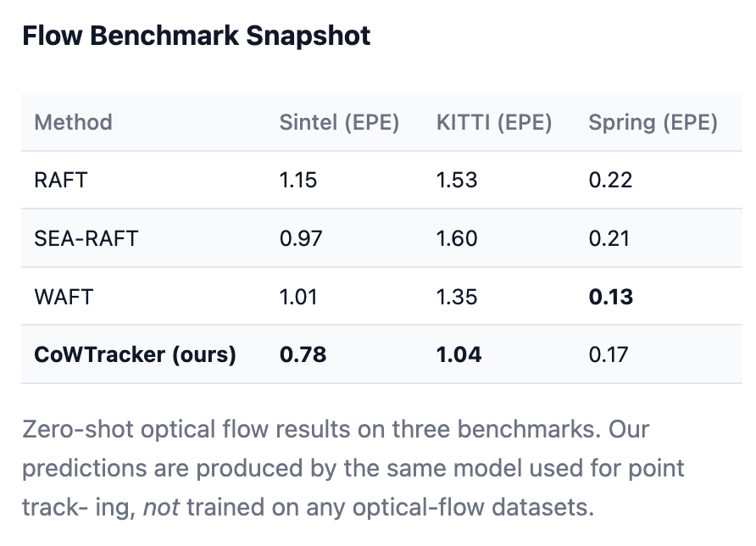Screen dimensions: 756x546
Task: Select CoWTracker's Spring value 0.17
Action: [x=609, y=354]
